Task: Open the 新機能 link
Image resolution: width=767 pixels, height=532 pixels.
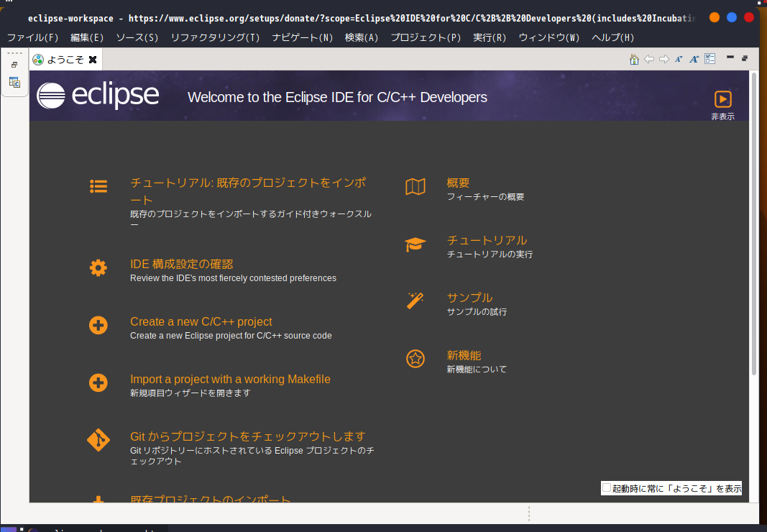Action: (x=464, y=355)
